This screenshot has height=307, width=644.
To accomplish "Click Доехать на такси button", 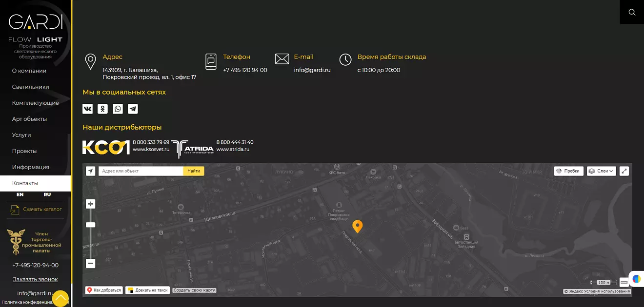I will 147,290.
